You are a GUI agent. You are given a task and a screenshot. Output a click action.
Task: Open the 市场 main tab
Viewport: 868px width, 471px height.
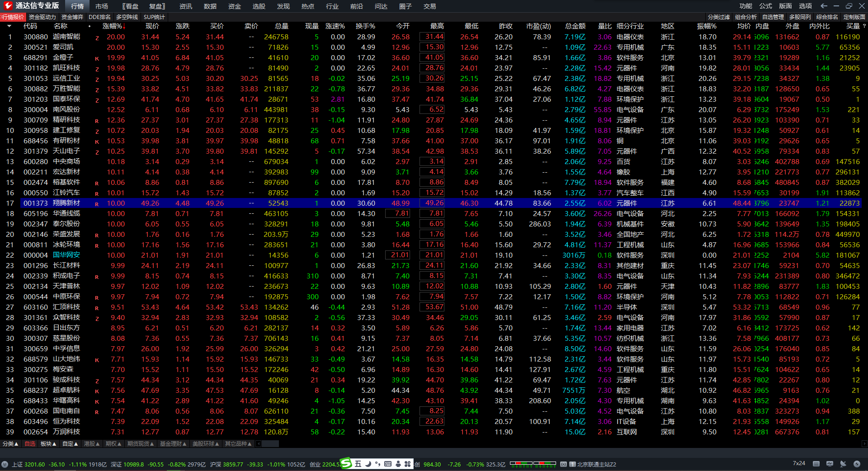(102, 6)
